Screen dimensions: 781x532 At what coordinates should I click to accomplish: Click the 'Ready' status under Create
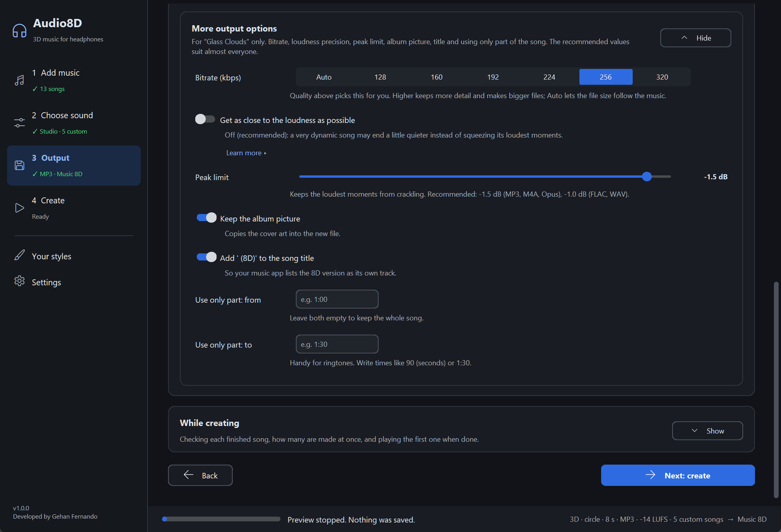(40, 217)
